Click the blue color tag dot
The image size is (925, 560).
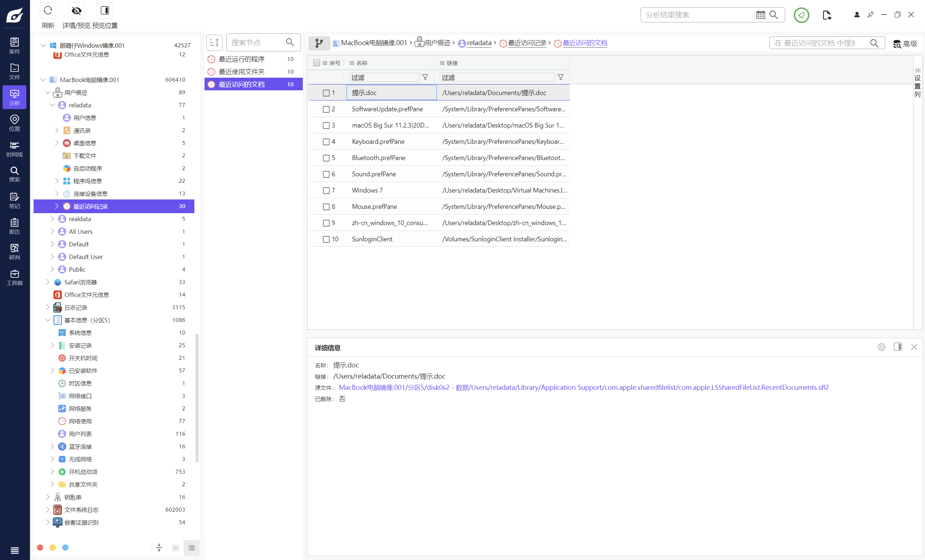pyautogui.click(x=65, y=548)
